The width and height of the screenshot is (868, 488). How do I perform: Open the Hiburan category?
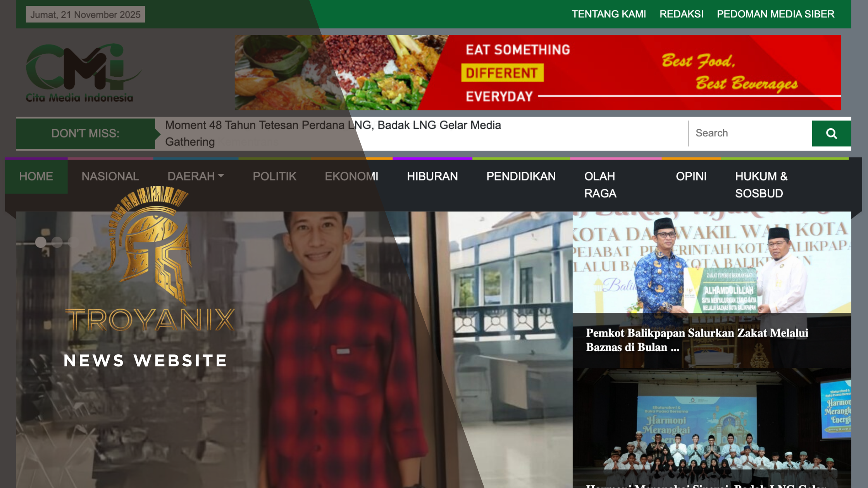coord(432,177)
